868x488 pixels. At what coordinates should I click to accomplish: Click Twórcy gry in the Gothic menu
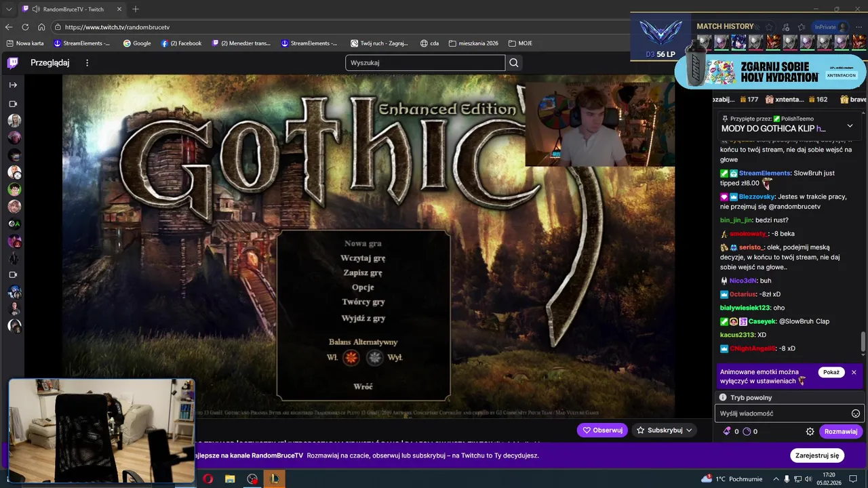click(x=363, y=302)
